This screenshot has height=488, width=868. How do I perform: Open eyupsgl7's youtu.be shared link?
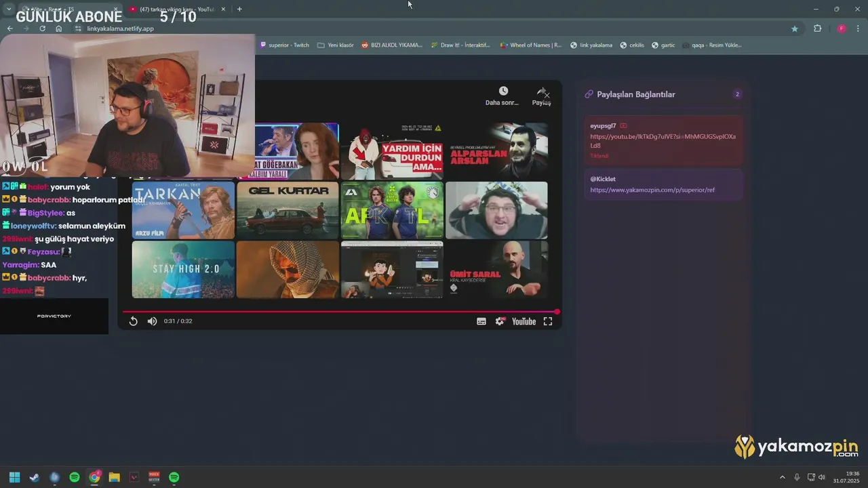[663, 141]
